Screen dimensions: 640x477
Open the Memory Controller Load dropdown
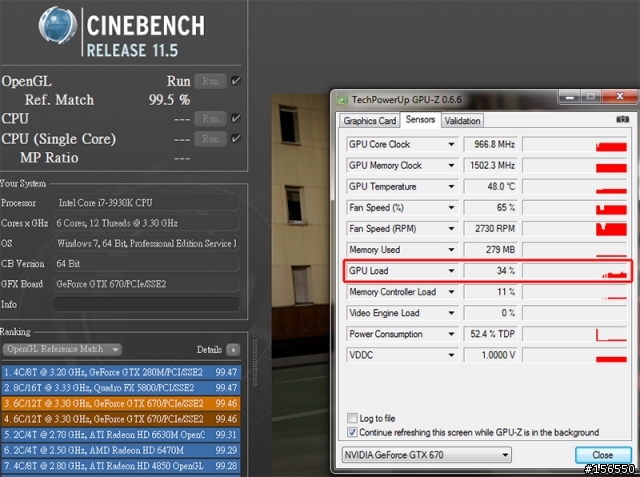(x=451, y=292)
